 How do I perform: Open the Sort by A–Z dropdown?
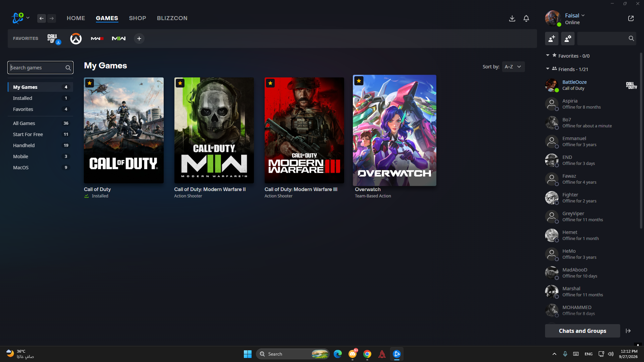click(513, 67)
